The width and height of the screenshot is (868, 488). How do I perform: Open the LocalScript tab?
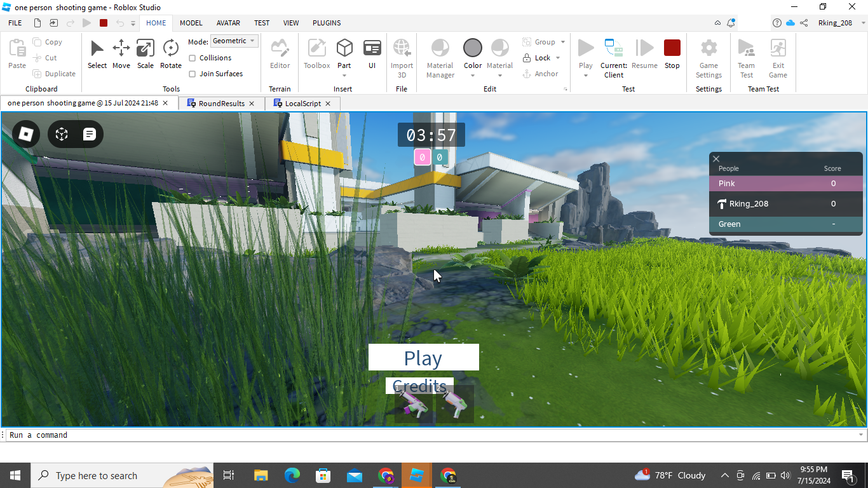[303, 103]
